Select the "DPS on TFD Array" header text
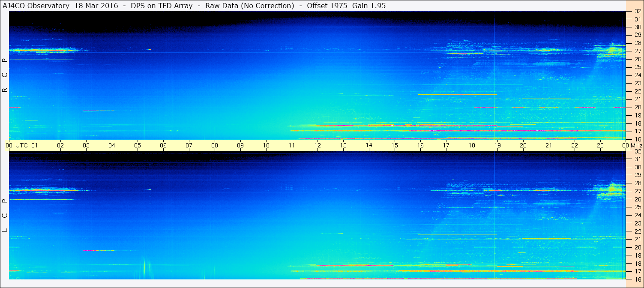 coord(162,6)
